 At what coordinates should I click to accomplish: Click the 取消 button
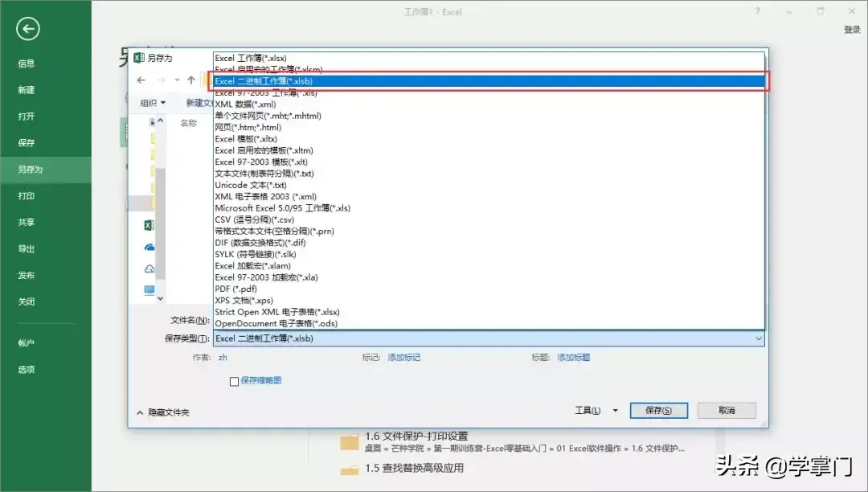point(727,410)
